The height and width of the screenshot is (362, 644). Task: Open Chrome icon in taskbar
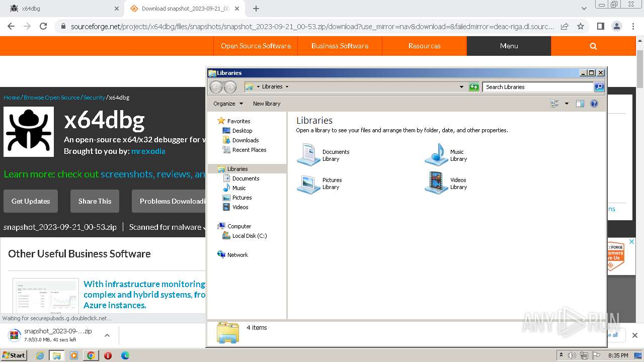pos(91,355)
